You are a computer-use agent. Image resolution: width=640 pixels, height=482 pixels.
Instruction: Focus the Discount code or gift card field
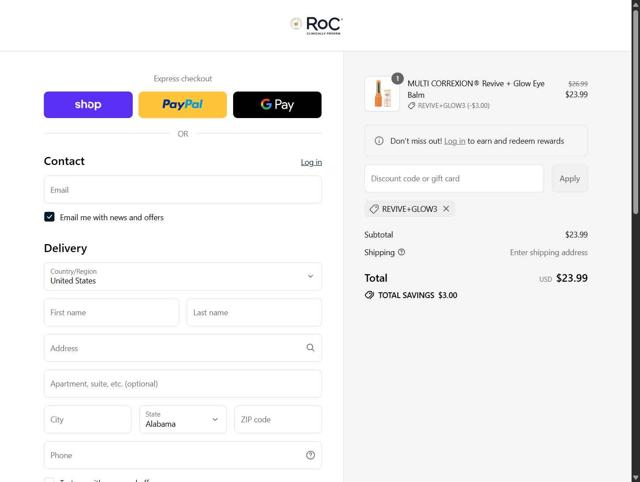[x=454, y=178]
